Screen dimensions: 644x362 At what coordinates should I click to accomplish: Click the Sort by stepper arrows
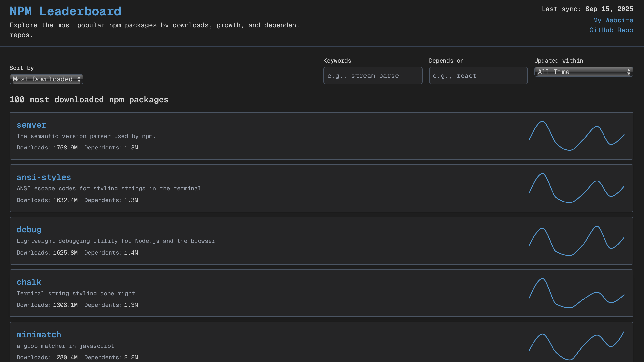click(79, 79)
